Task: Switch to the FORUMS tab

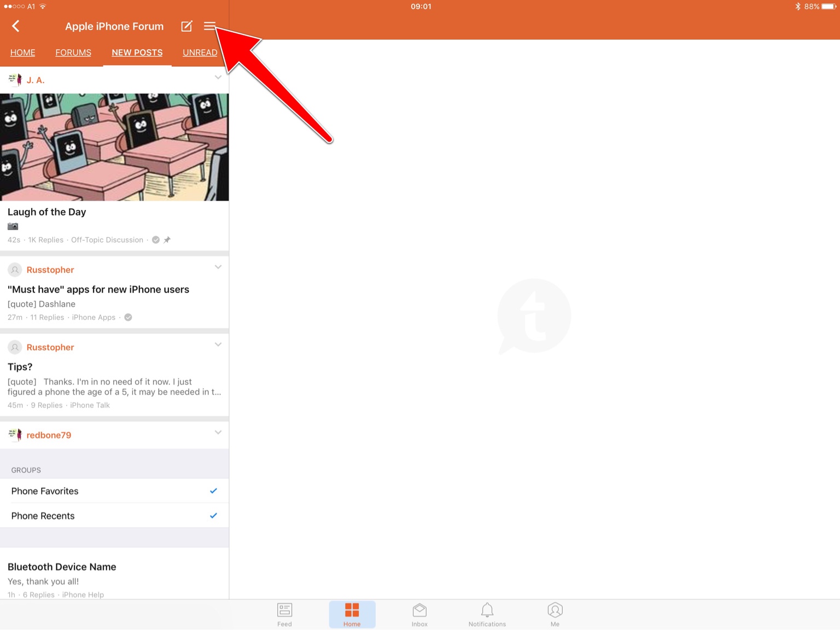Action: [x=73, y=52]
